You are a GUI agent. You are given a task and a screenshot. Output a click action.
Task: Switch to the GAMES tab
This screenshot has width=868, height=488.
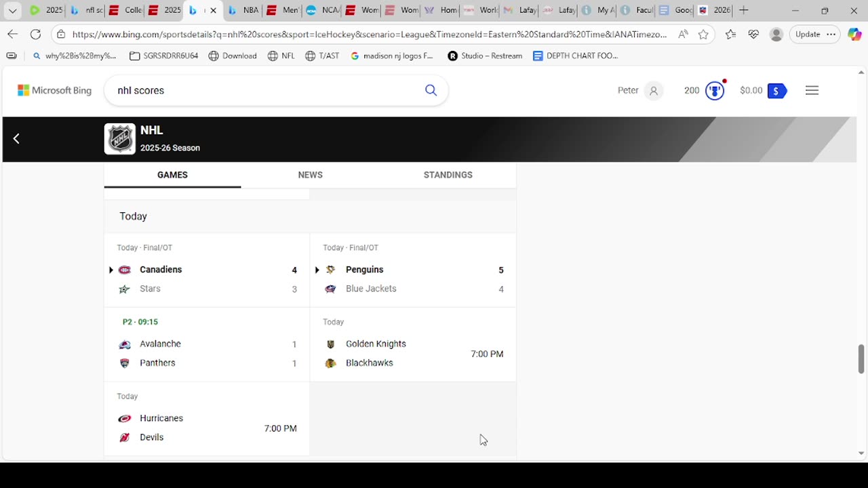tap(172, 175)
